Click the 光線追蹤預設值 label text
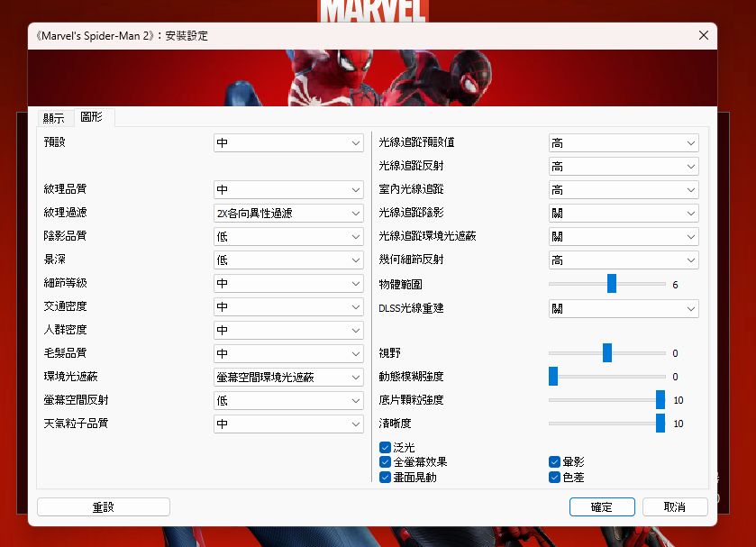Screen dimensions: 756x547 click(416, 141)
